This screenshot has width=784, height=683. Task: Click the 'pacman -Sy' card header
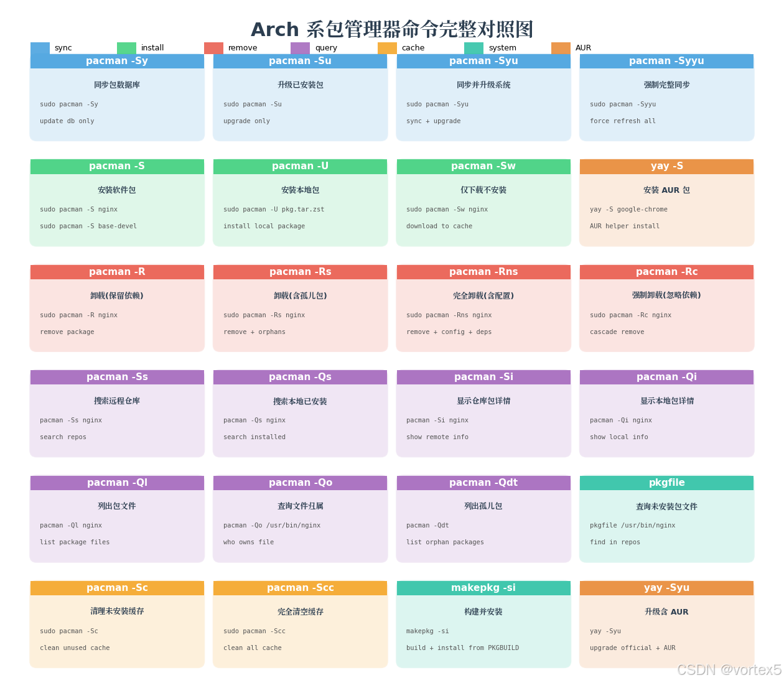click(x=117, y=61)
